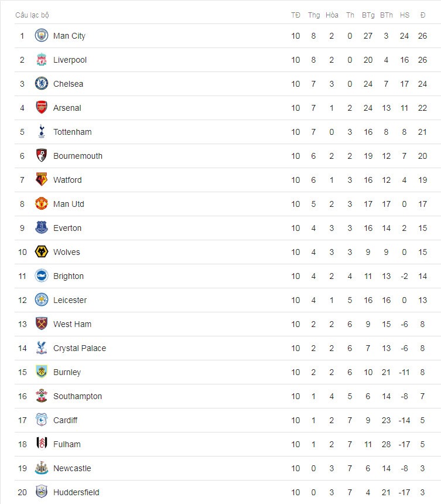Click the Thg wins column header

point(314,15)
